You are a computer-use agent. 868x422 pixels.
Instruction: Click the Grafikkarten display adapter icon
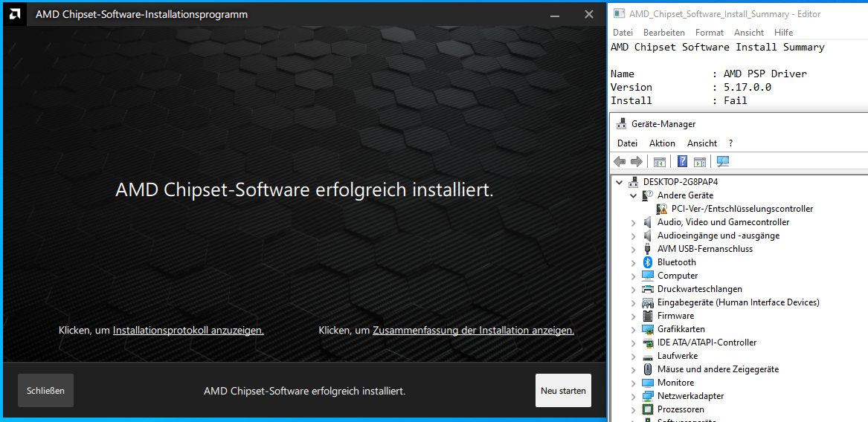coord(648,329)
